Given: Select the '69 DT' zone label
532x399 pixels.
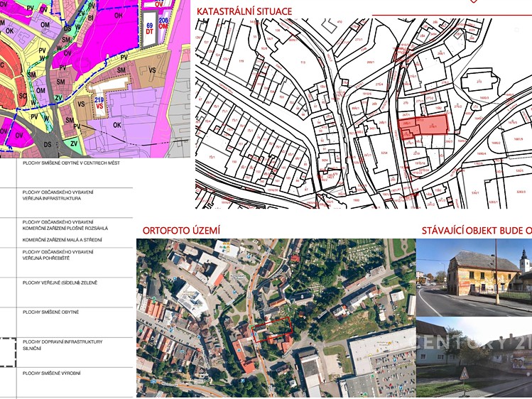Looking at the screenshot, I should [150, 28].
